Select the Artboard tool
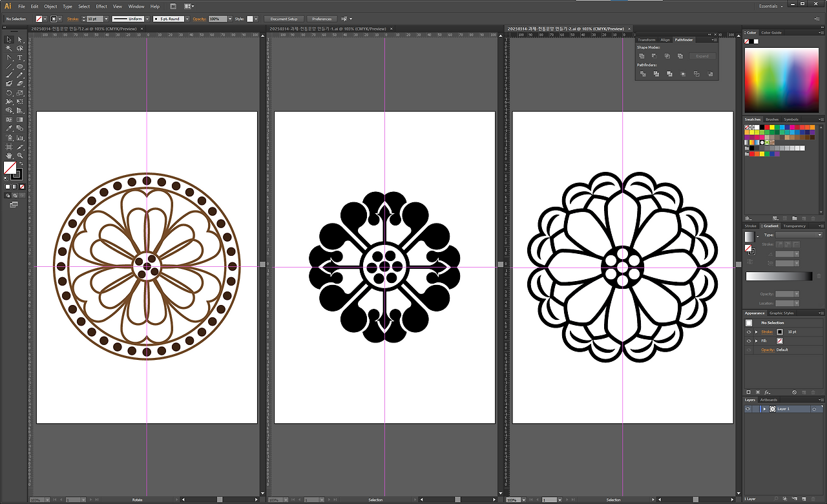 [9, 147]
